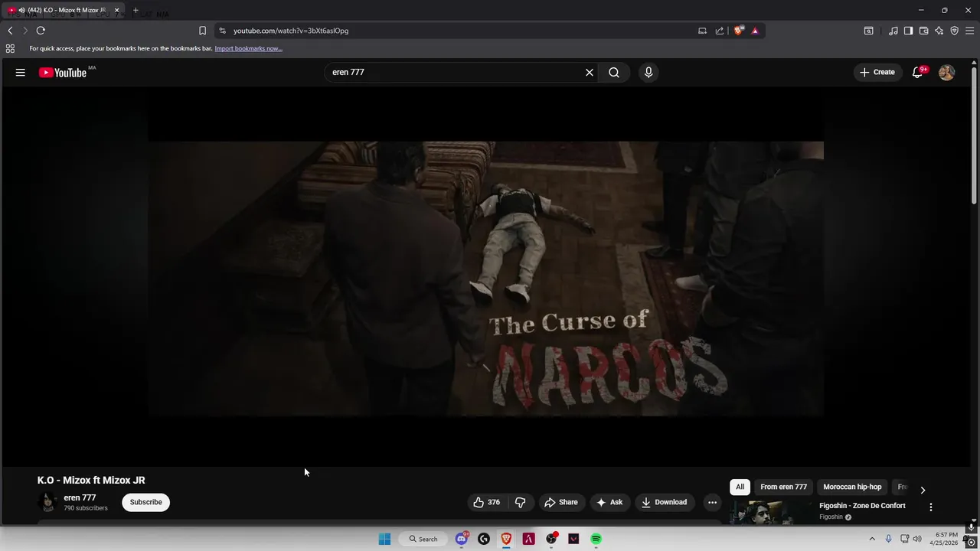Start voice search with the microphone icon
This screenshot has width=980, height=551.
[648, 72]
